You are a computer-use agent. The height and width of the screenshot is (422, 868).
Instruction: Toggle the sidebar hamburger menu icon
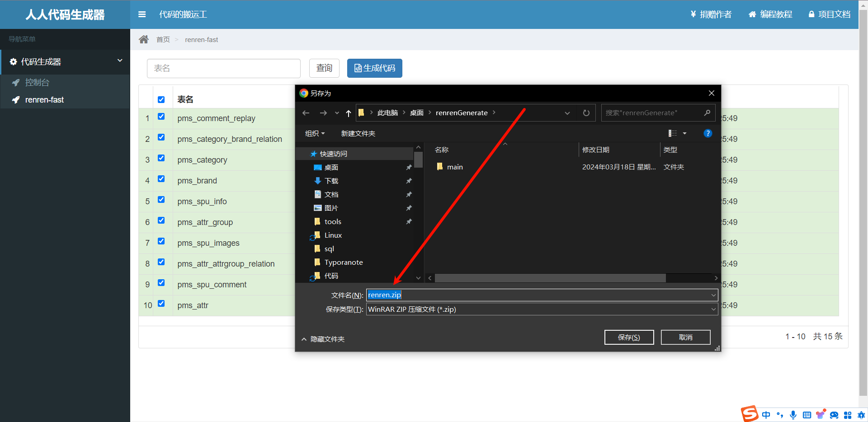point(142,14)
